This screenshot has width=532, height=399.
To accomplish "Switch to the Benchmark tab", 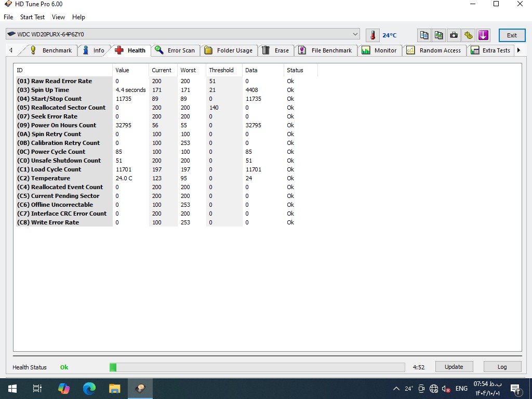I will point(51,50).
